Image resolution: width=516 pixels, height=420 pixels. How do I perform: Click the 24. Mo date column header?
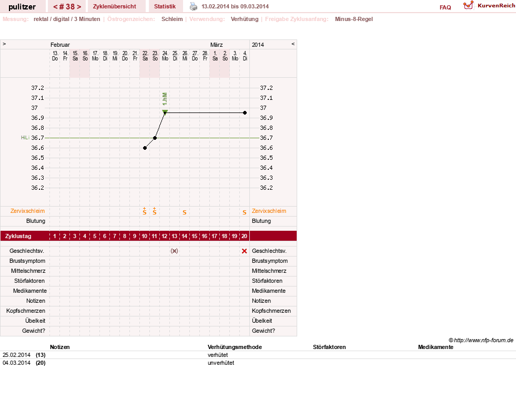pyautogui.click(x=165, y=56)
